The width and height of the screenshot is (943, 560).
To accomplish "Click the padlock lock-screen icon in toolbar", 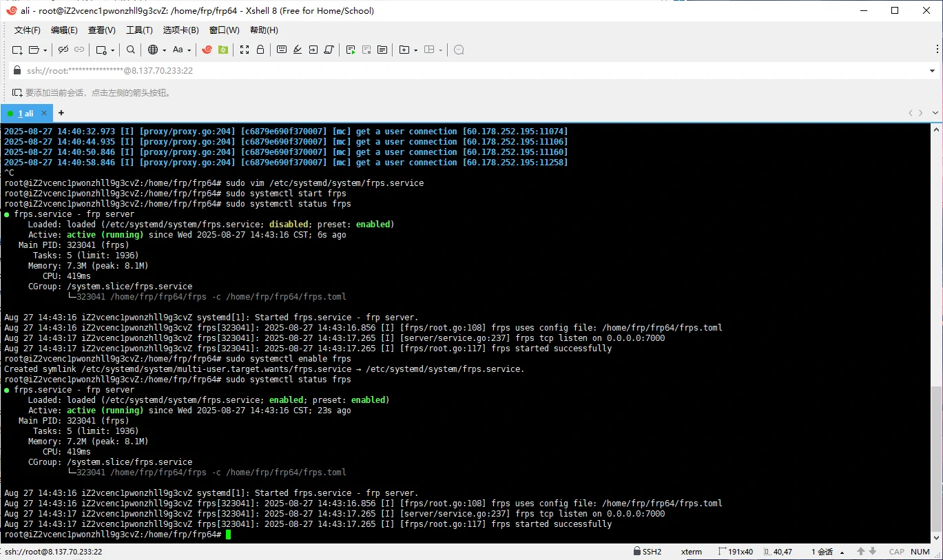I will [x=260, y=50].
